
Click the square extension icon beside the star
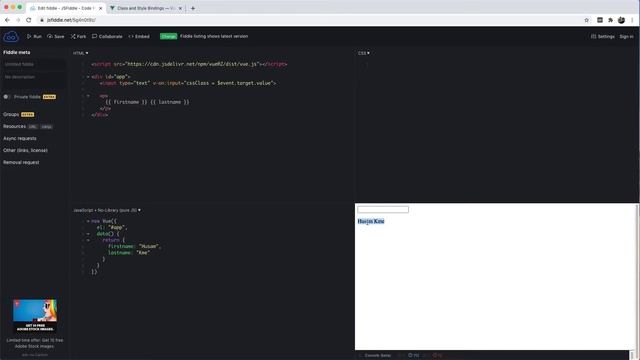pyautogui.click(x=600, y=20)
